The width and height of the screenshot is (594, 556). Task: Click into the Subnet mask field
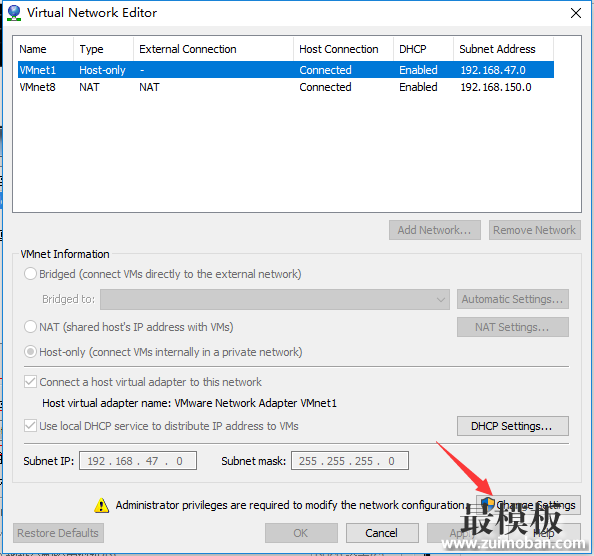[350, 461]
